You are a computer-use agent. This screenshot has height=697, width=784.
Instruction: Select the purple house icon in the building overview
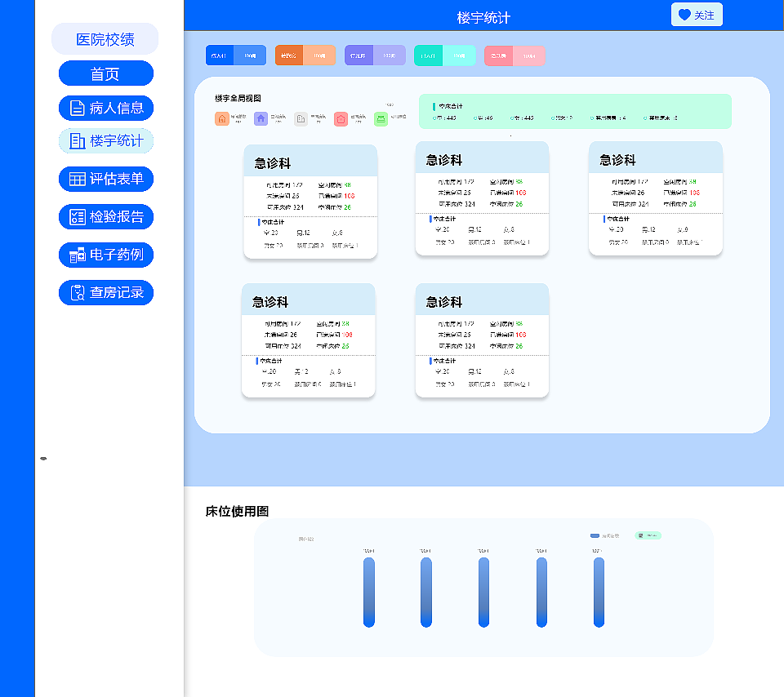click(x=261, y=118)
